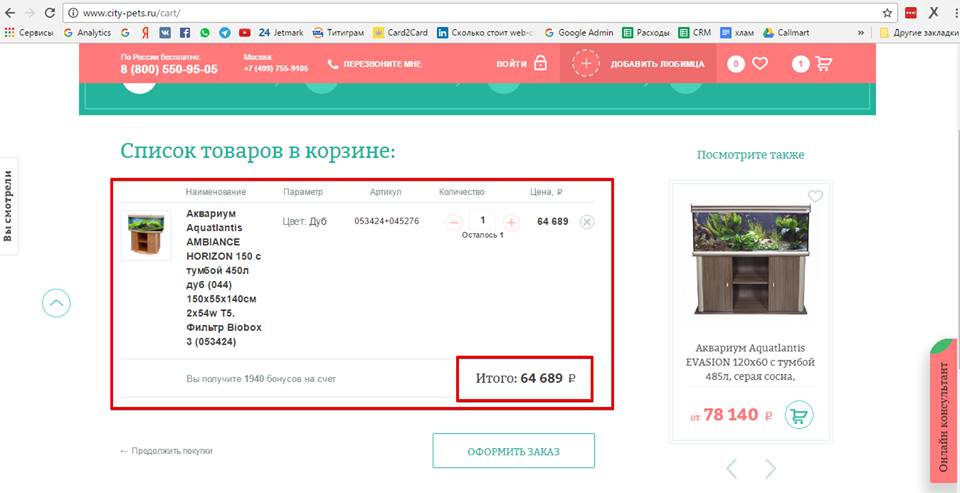Open the Аквариум Aquatlantis EVASION 120x60 title link

[751, 362]
